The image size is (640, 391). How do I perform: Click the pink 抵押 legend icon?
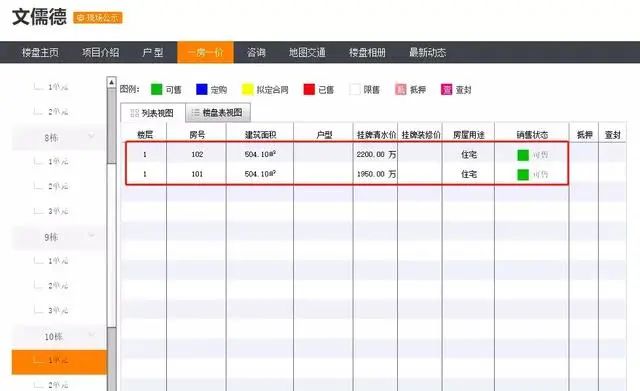click(x=401, y=89)
